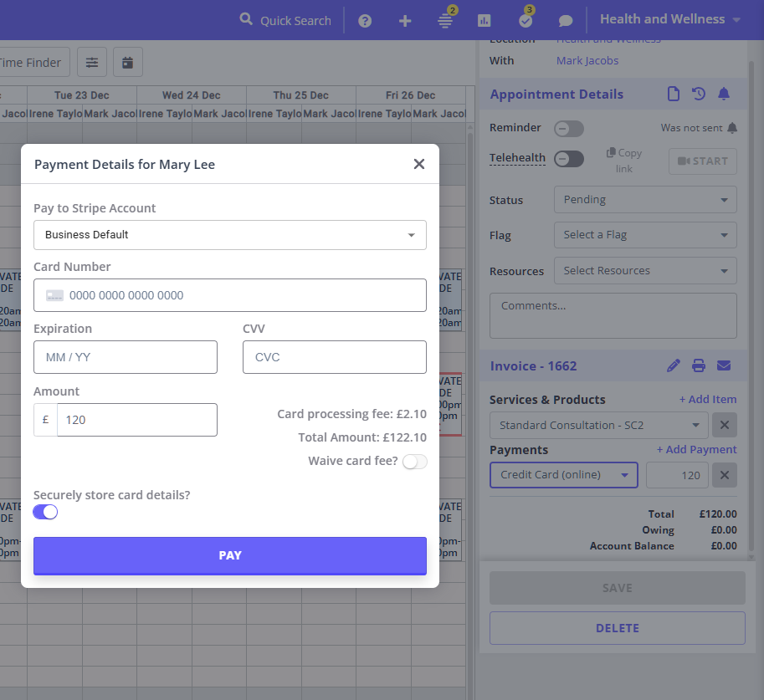Turn off Securely store card details toggle
The image size is (764, 700).
tap(45, 512)
